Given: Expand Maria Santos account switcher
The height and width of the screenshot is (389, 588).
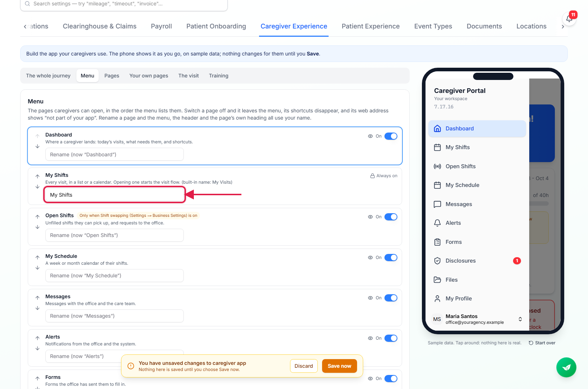Looking at the screenshot, I should [x=520, y=319].
